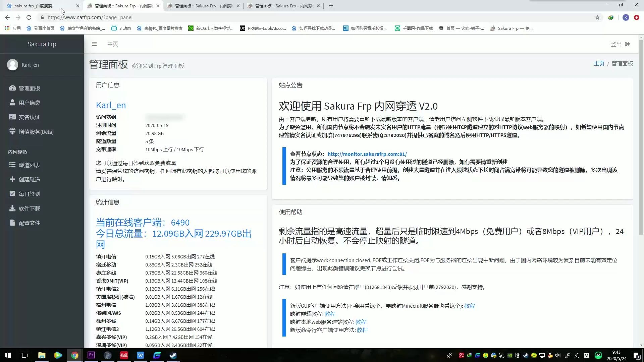Open 增值服务(Beta) diamond item
Viewport: 644px width, 362px height.
click(36, 132)
